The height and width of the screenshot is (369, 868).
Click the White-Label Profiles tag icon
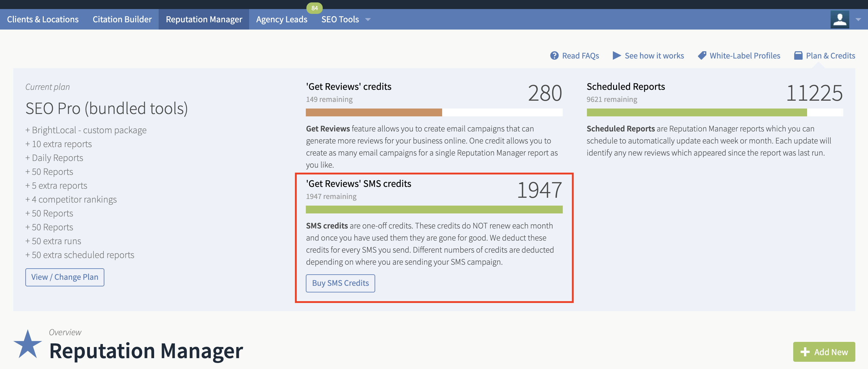tap(702, 55)
